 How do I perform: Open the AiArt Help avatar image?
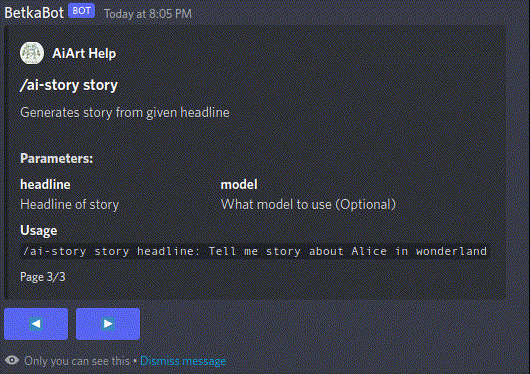tap(32, 53)
